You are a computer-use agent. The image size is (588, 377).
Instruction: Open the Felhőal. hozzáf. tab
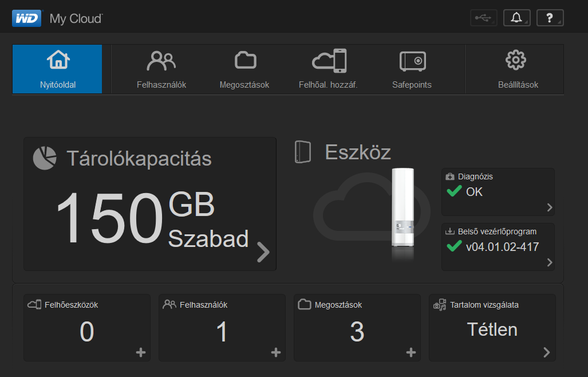(328, 69)
